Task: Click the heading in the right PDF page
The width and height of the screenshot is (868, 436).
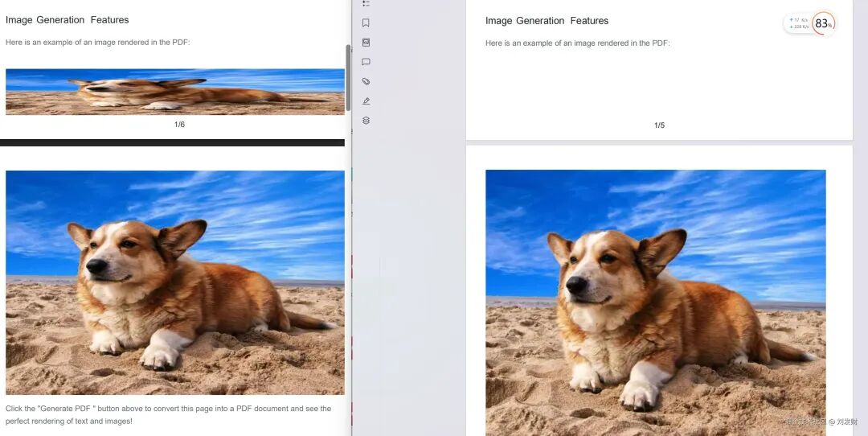Action: point(547,21)
